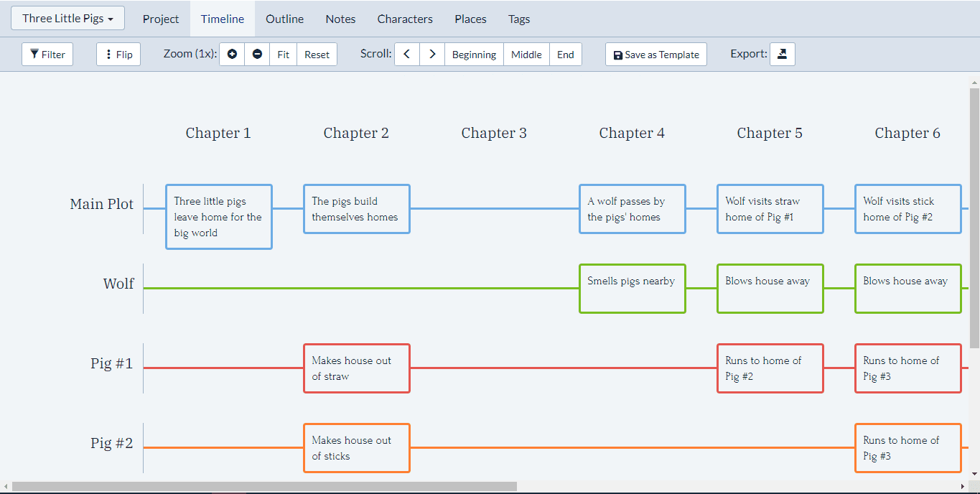Jump to Middle of timeline
The height and width of the screenshot is (494, 980).
(x=526, y=54)
